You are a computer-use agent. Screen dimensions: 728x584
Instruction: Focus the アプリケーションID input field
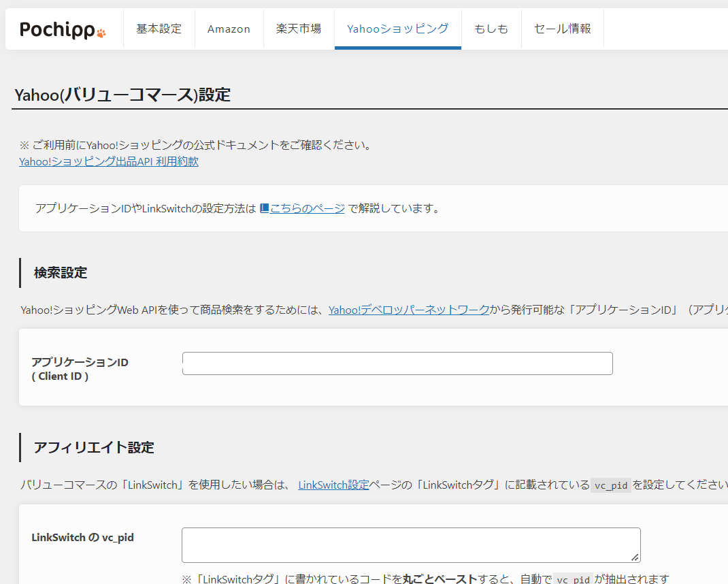[x=397, y=363]
